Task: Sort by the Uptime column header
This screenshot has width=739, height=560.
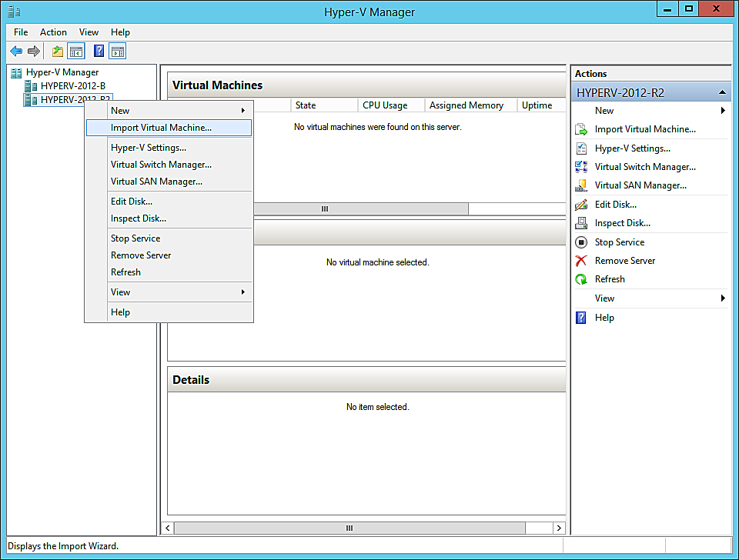Action: tap(541, 105)
